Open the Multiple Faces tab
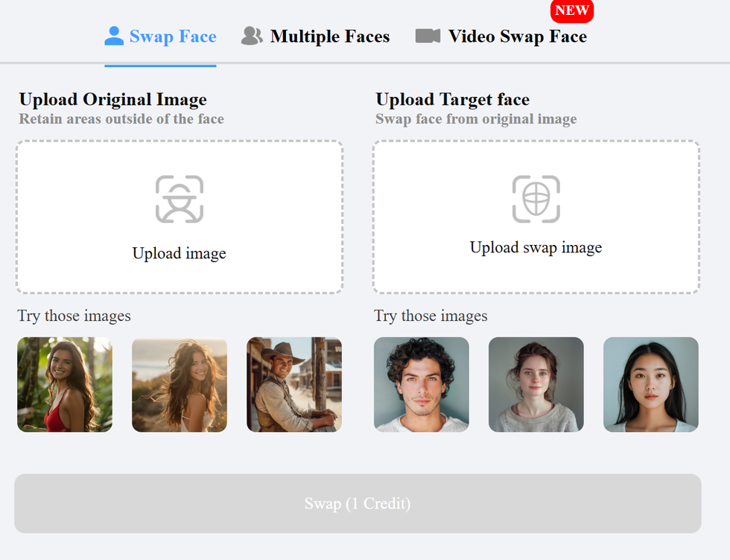 (329, 36)
